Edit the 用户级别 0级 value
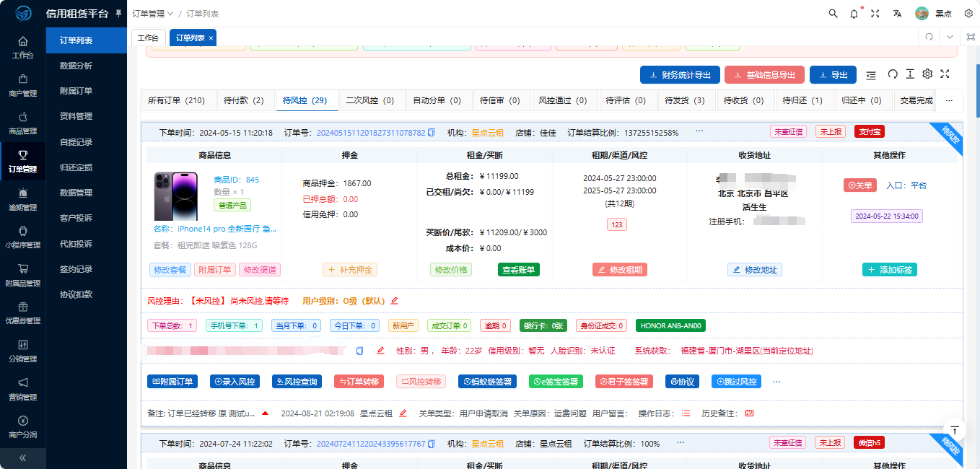 tap(394, 301)
